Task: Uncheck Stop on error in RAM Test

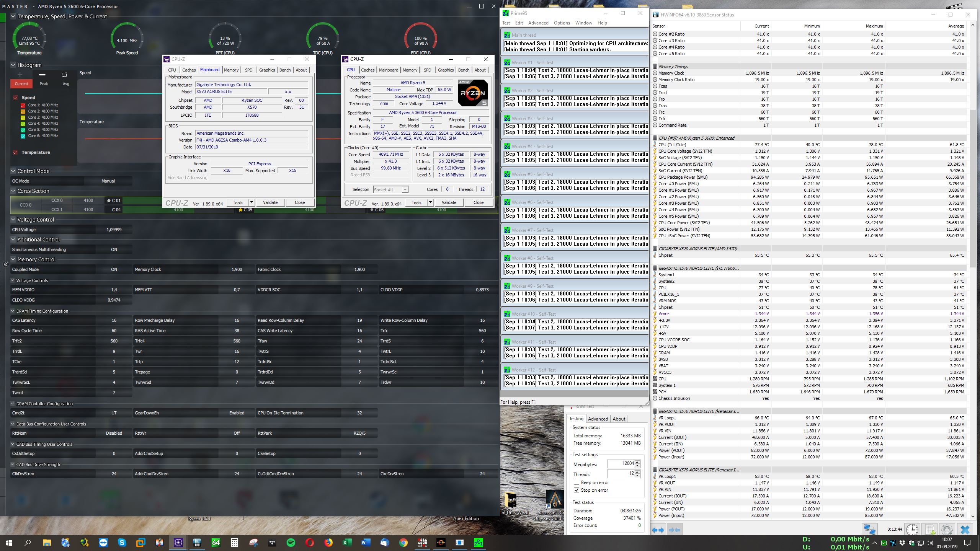Action: pos(577,490)
